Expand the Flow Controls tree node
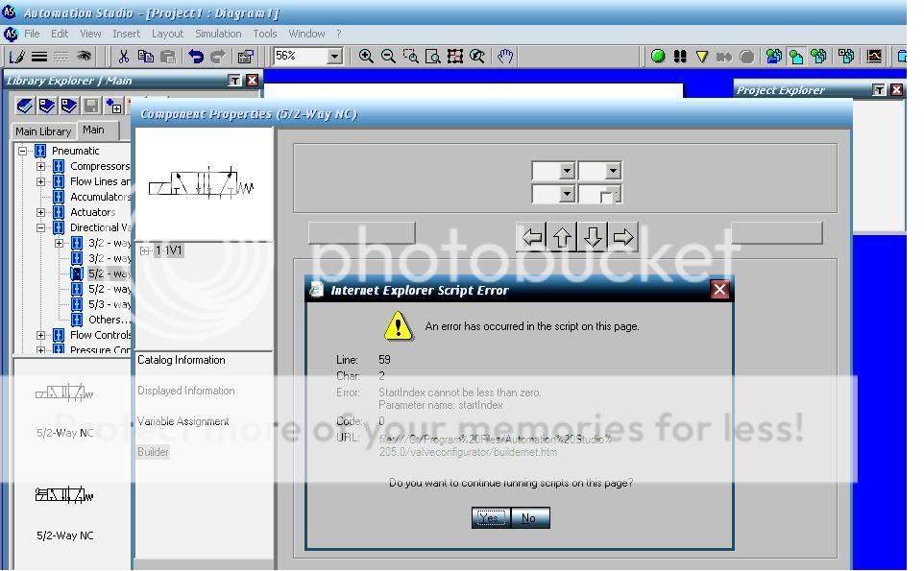924x571 pixels. click(40, 335)
